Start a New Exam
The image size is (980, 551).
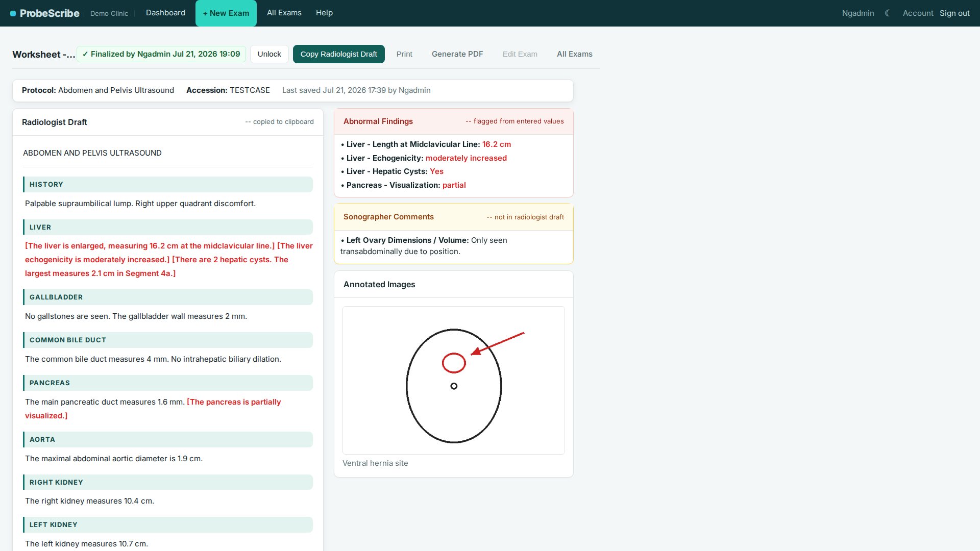tap(226, 13)
